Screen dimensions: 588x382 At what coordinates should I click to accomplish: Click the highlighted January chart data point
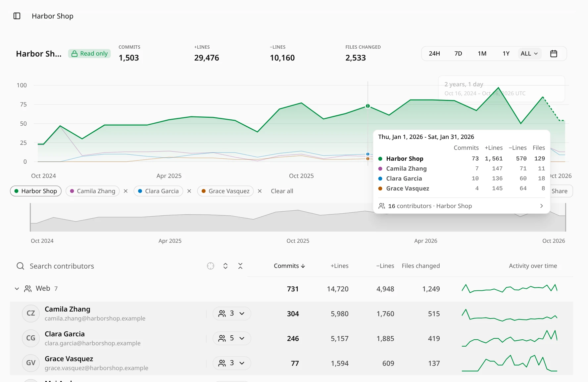368,106
